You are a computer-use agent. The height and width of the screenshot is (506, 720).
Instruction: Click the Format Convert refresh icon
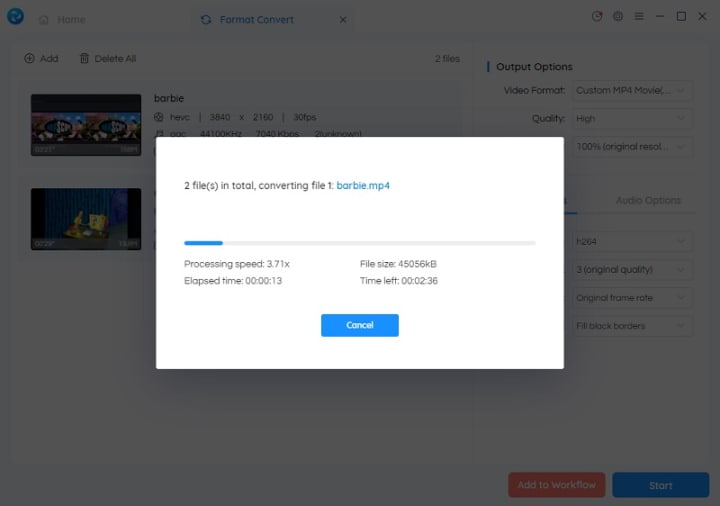tap(206, 20)
